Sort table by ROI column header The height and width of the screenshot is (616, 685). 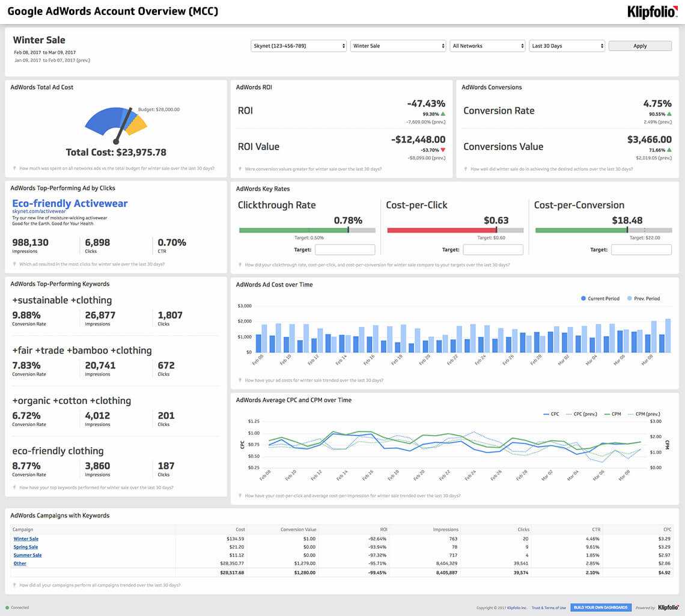point(383,529)
